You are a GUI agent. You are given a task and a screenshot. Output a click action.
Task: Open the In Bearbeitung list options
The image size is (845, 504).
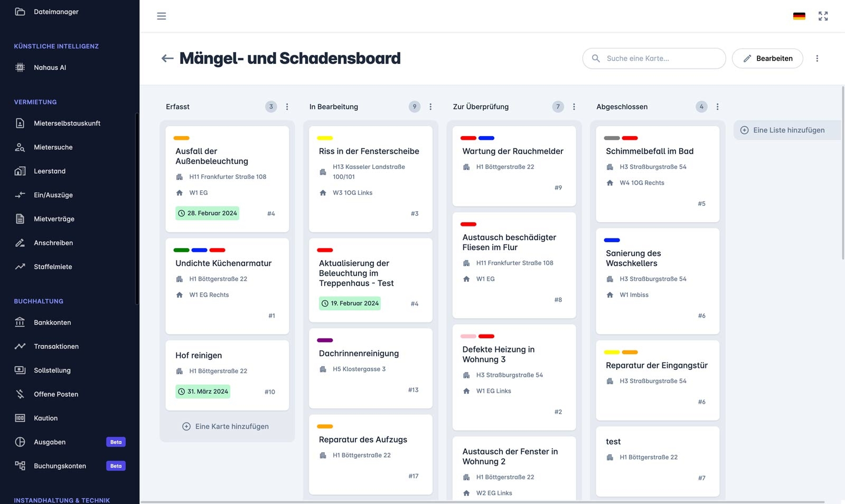[x=430, y=107]
